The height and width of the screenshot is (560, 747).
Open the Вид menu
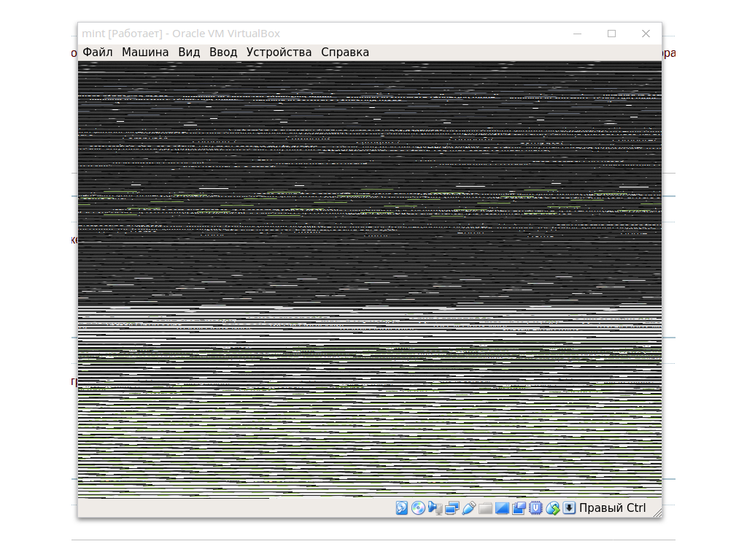[189, 52]
